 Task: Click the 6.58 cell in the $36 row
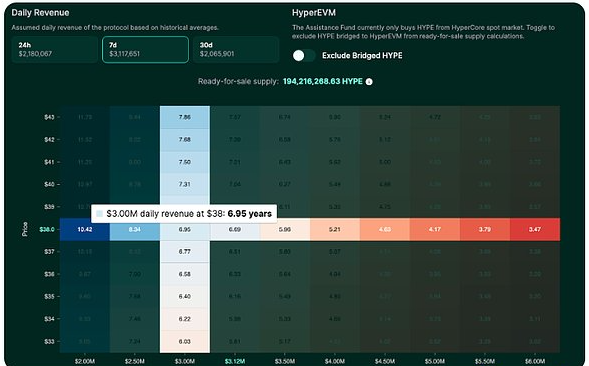pos(185,274)
